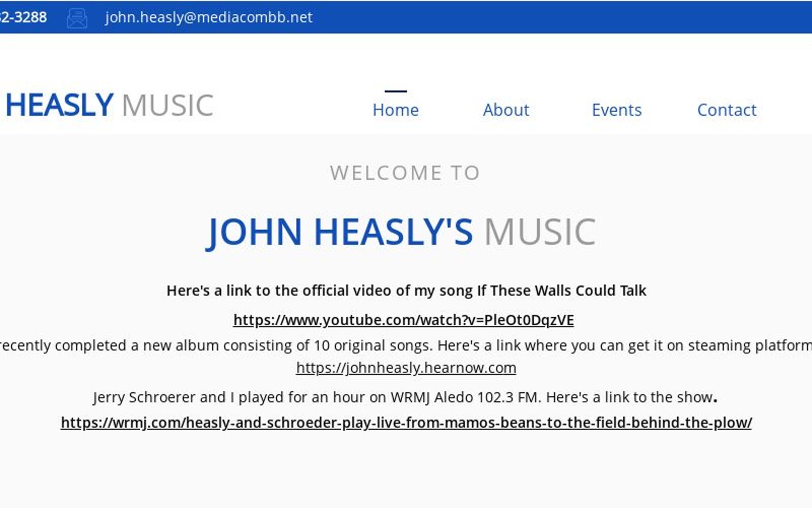Open the YouTube video link
Screen dimensions: 812x508
click(x=403, y=320)
